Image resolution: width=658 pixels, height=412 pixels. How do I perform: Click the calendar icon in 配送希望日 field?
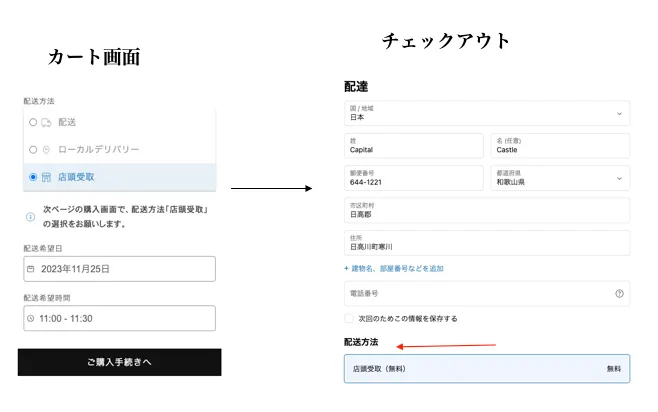click(x=31, y=269)
